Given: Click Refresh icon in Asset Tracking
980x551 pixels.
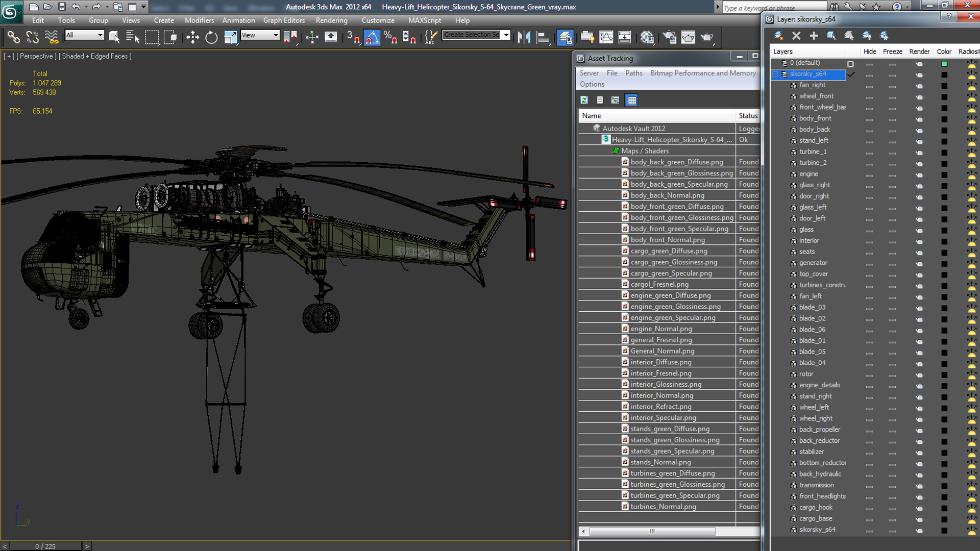Looking at the screenshot, I should (x=584, y=100).
